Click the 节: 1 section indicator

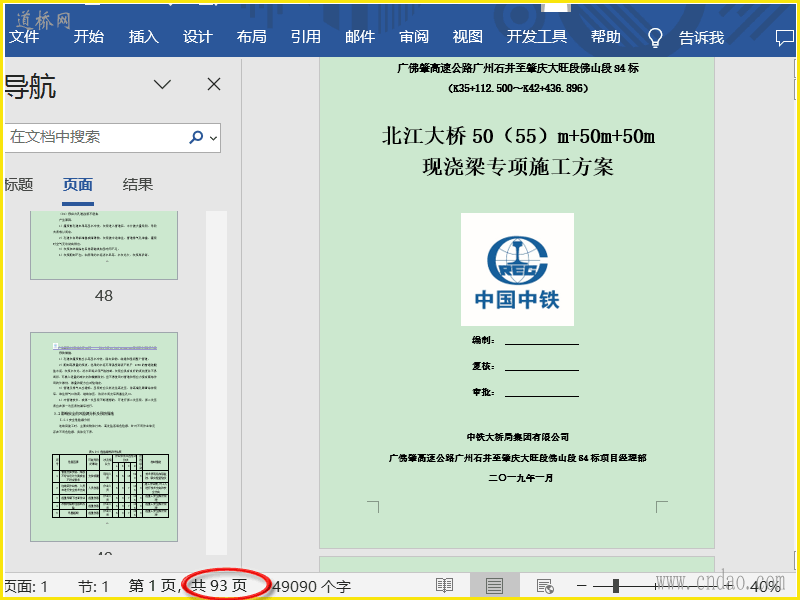[x=93, y=586]
